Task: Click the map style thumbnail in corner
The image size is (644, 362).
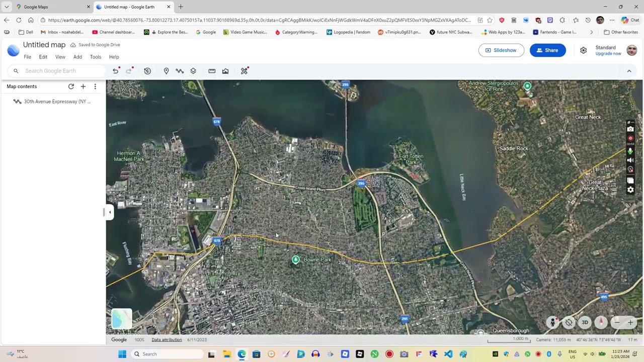Action: coord(121,319)
